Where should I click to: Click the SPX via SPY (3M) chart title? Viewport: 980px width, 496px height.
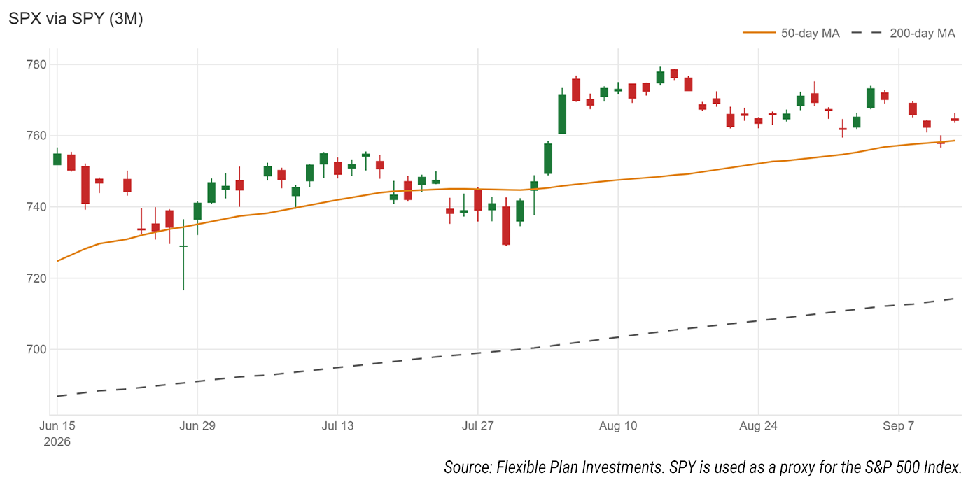pos(76,20)
